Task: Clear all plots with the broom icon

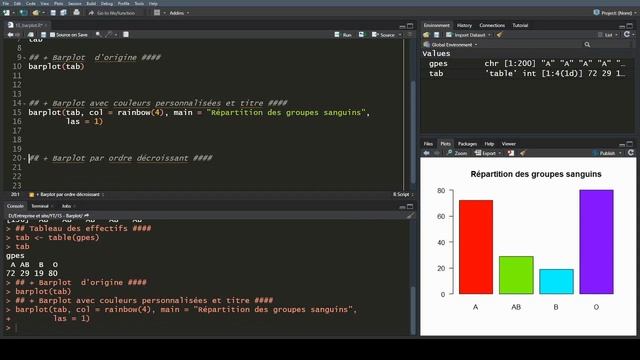Action: click(523, 153)
